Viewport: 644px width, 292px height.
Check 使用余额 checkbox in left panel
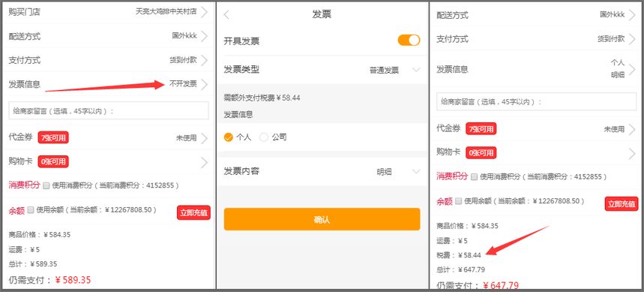click(31, 210)
